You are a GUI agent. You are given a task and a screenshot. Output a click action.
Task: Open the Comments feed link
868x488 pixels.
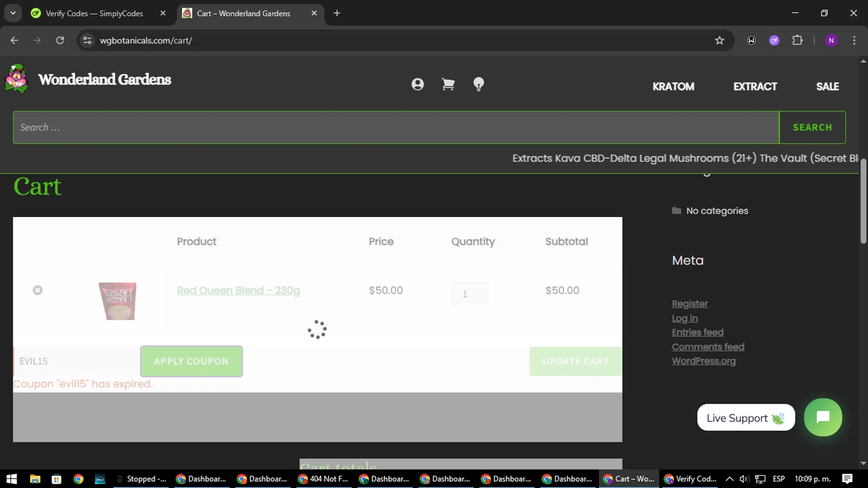[708, 347]
